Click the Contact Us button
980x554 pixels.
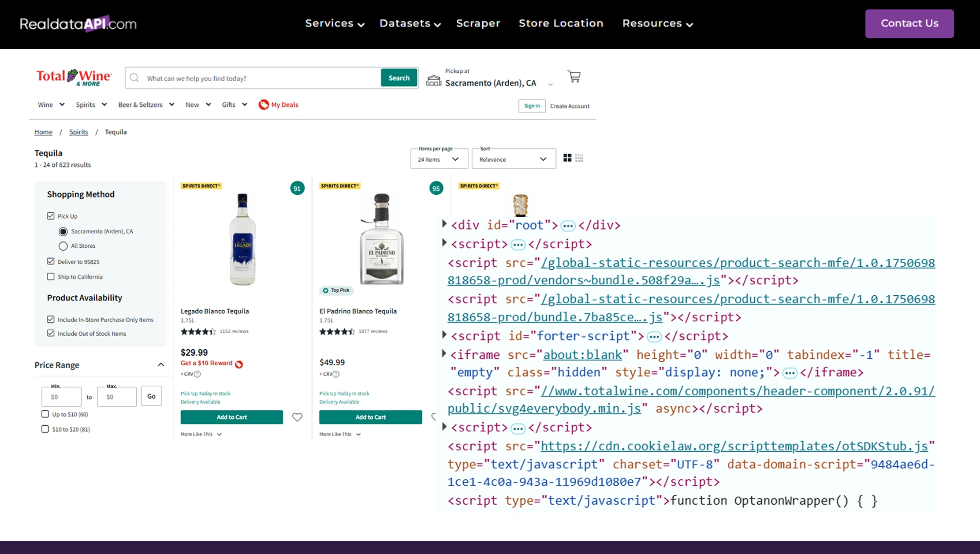pos(909,23)
